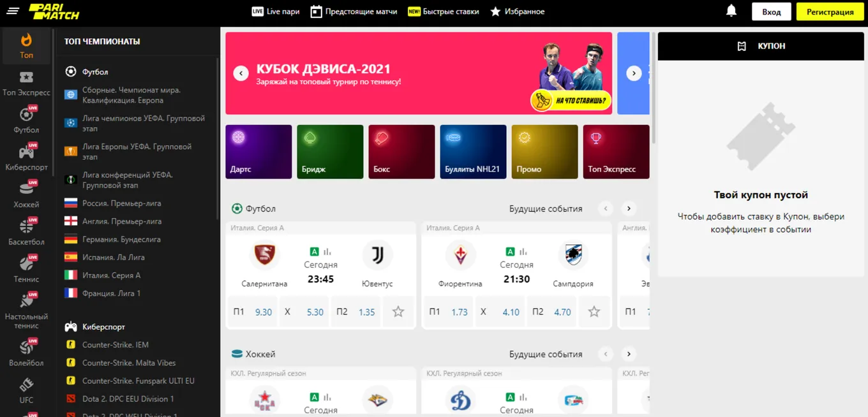Open Топ Экспресс in the sidebar
This screenshot has width=868, height=417.
click(x=26, y=84)
